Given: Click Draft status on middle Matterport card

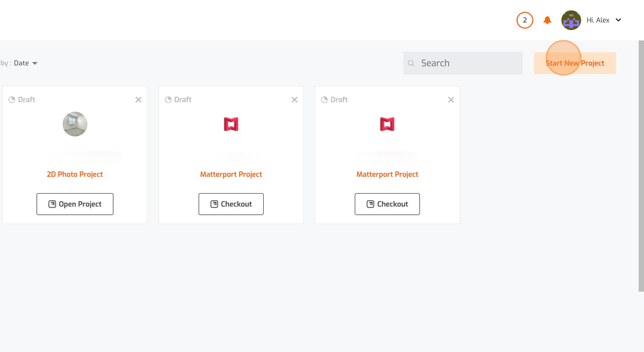Looking at the screenshot, I should 178,100.
